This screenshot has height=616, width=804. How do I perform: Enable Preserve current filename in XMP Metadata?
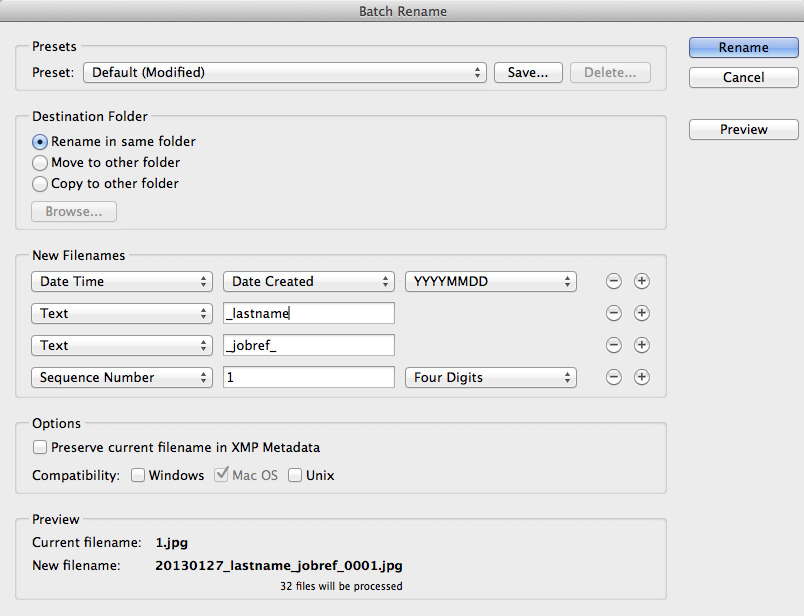[40, 448]
